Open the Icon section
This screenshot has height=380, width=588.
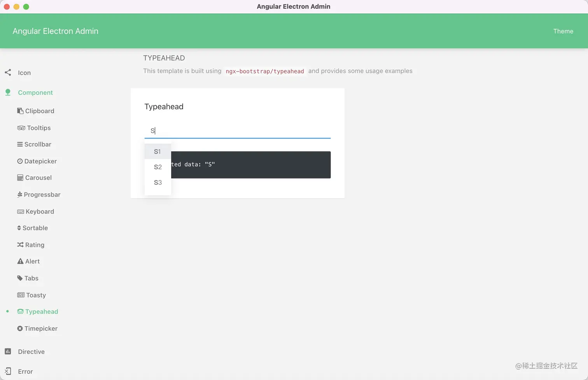24,73
